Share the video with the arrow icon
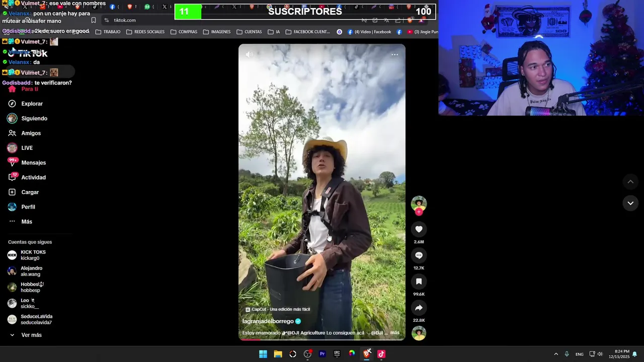The height and width of the screenshot is (362, 644). pyautogui.click(x=419, y=308)
